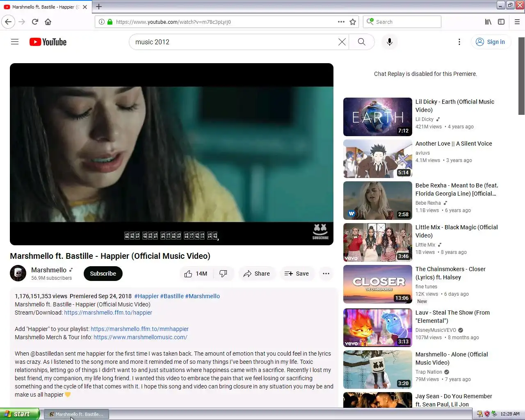525x420 pixels.
Task: Click Windows Start button
Action: [20, 414]
